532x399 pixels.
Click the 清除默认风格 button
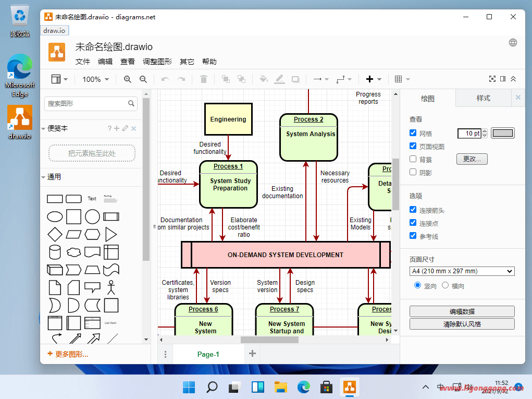click(462, 324)
